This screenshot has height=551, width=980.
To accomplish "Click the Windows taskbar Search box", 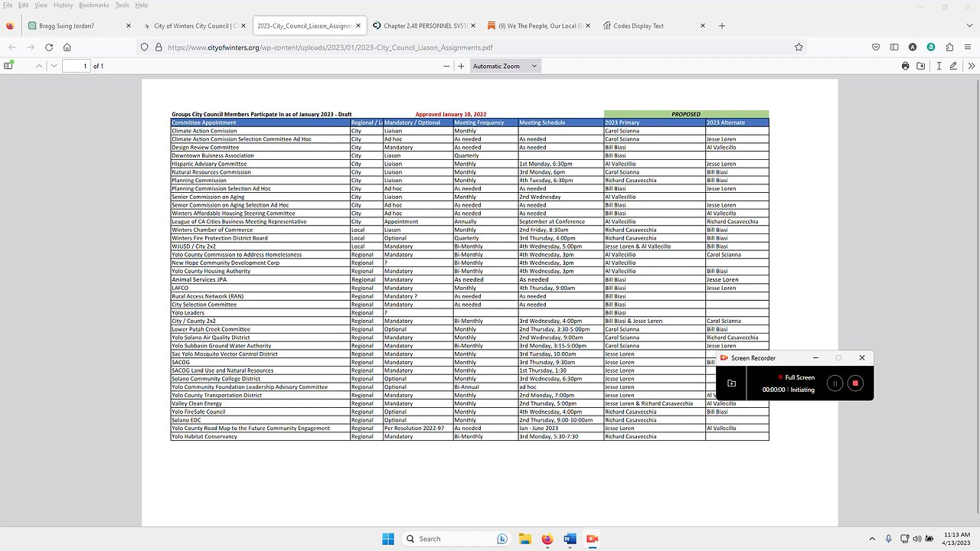I will coord(456,538).
